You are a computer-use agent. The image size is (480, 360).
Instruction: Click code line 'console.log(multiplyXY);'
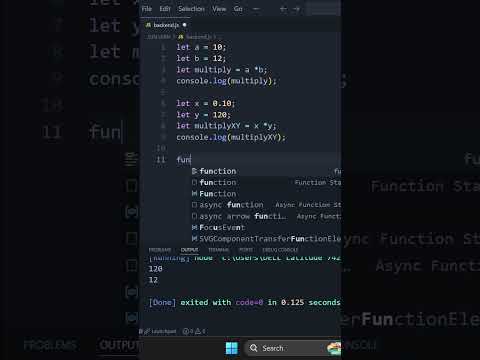click(x=231, y=137)
